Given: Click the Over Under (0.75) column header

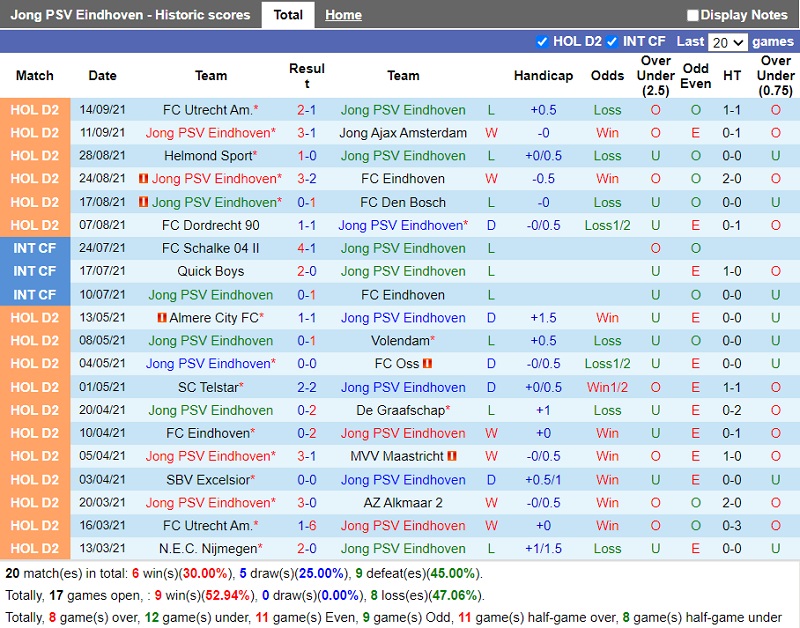Looking at the screenshot, I should pos(776,76).
